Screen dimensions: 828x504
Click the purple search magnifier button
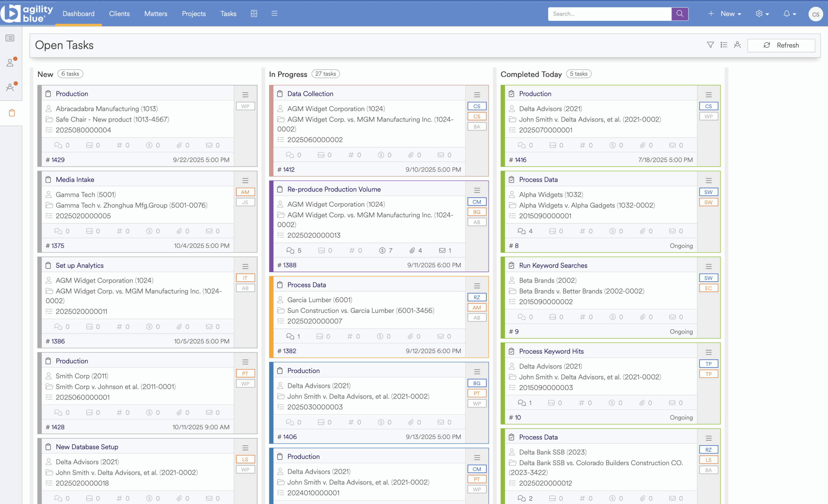(680, 14)
